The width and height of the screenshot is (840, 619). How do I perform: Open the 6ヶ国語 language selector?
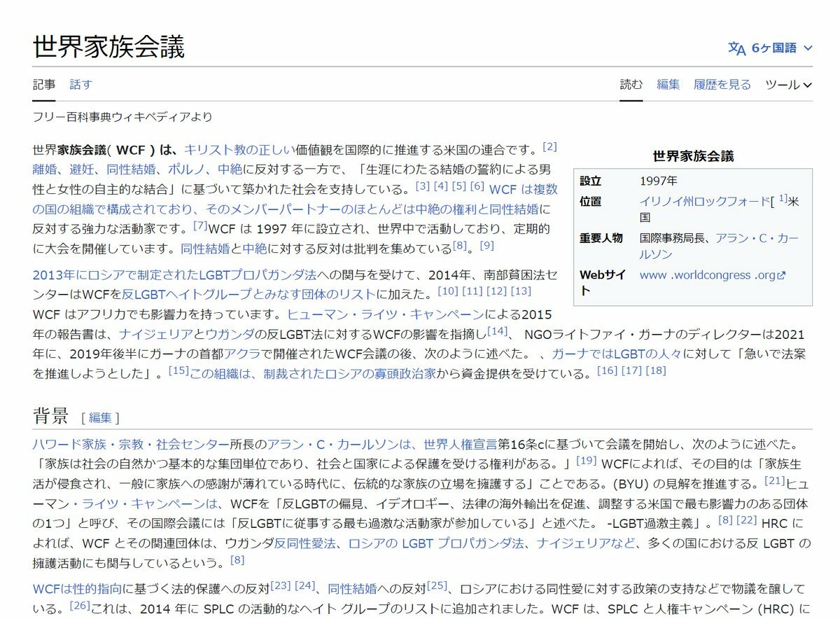(x=770, y=48)
